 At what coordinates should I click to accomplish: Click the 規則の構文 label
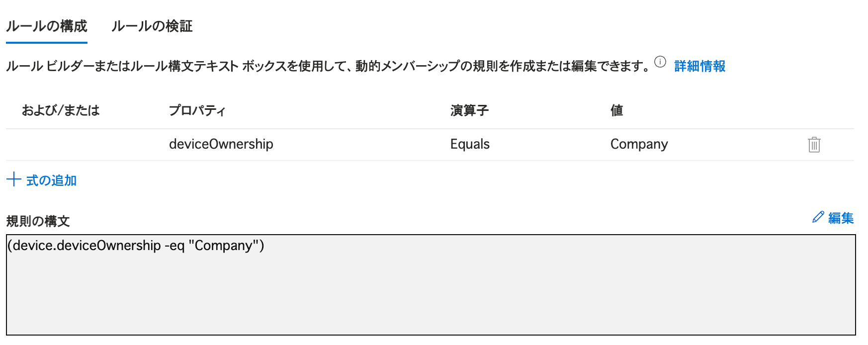(x=38, y=221)
